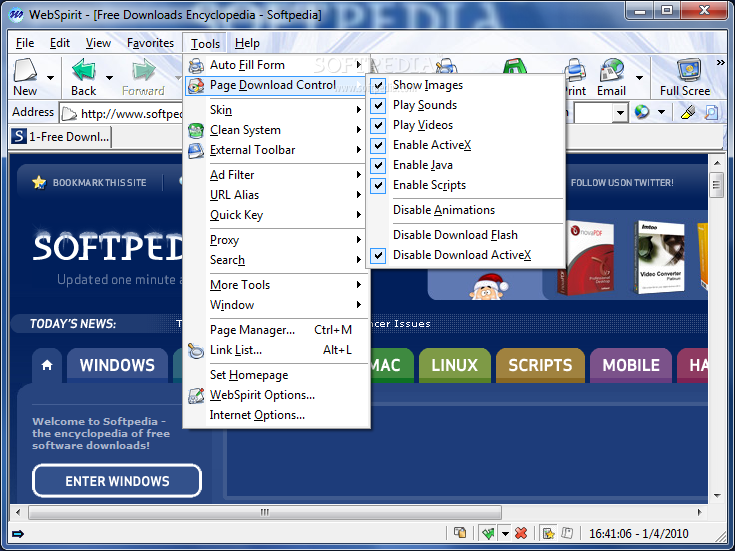Expand the Ad Filter submenu
Viewport: 735px width, 551px height.
tap(277, 175)
